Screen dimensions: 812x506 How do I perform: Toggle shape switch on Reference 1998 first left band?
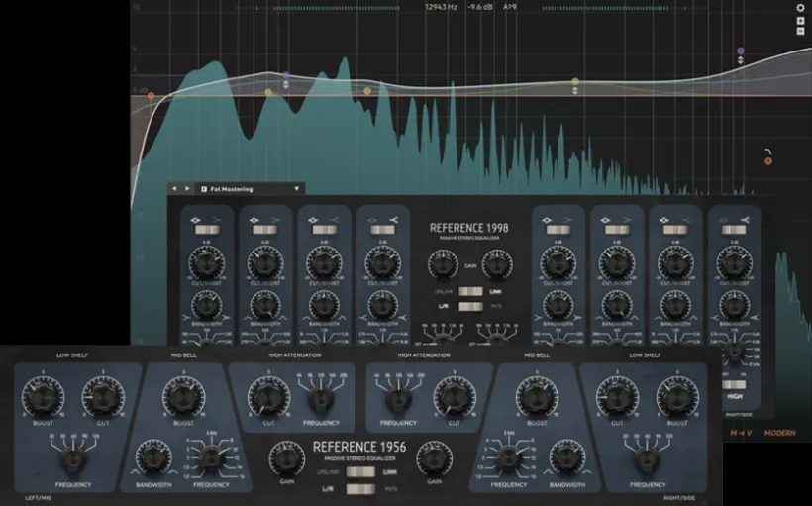207,230
